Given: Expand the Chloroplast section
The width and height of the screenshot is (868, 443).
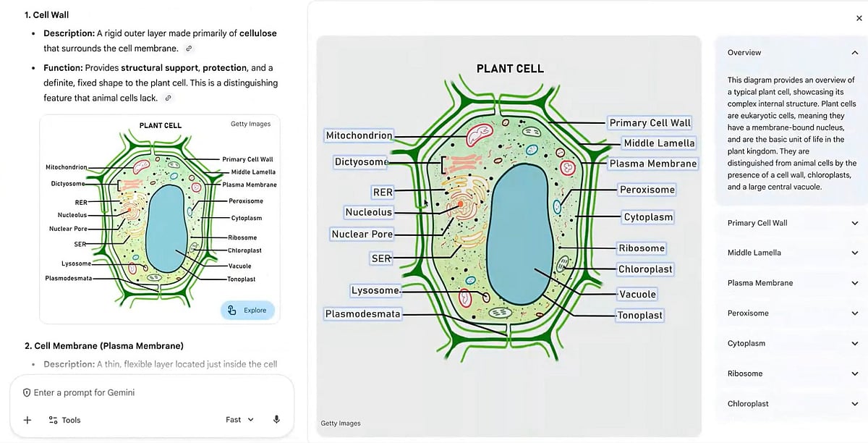Looking at the screenshot, I should coord(854,403).
